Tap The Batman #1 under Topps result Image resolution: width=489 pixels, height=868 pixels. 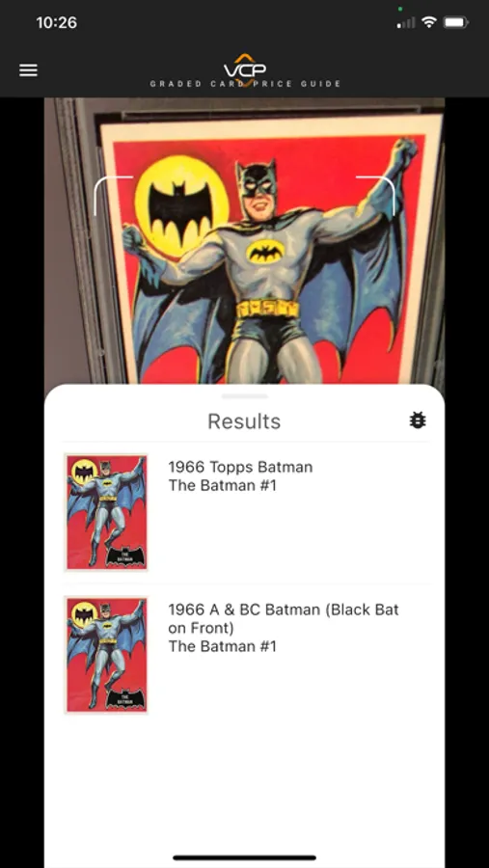(x=222, y=485)
